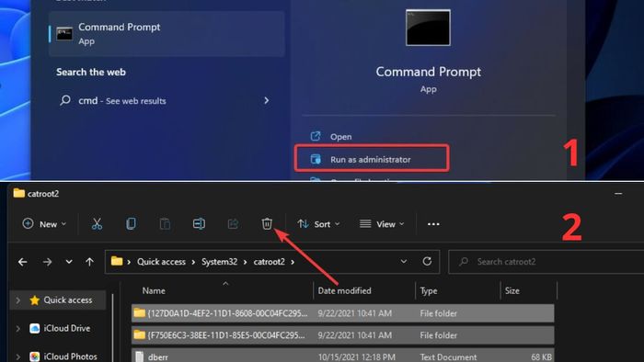644x362 pixels.
Task: Click Run as administrator option
Action: click(372, 159)
